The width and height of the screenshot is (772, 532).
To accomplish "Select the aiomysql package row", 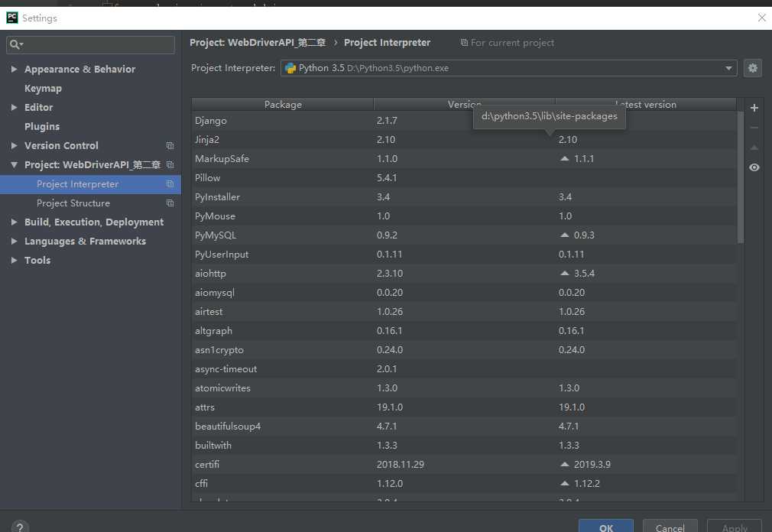I will click(464, 292).
